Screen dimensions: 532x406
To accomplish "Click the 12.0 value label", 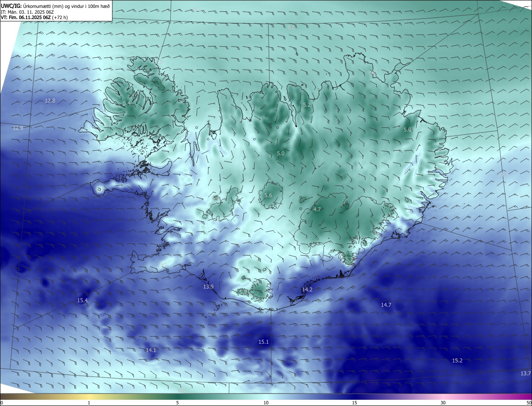I will coord(18,128).
